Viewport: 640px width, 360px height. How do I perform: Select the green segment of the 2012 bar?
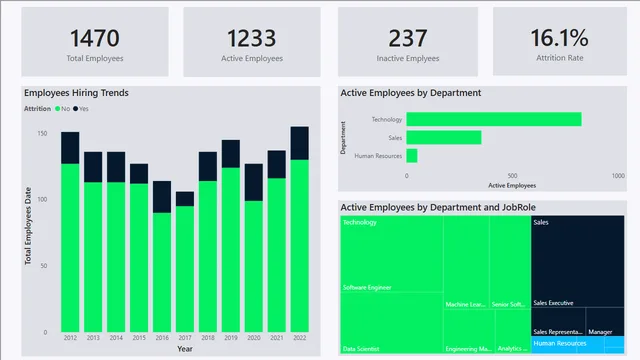70,248
